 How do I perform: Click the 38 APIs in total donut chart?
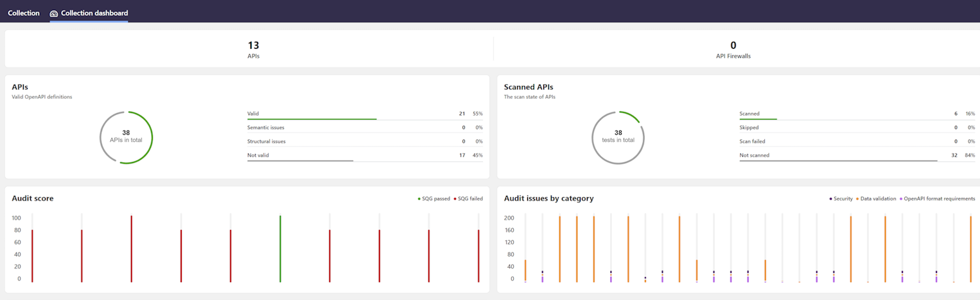[x=126, y=137]
